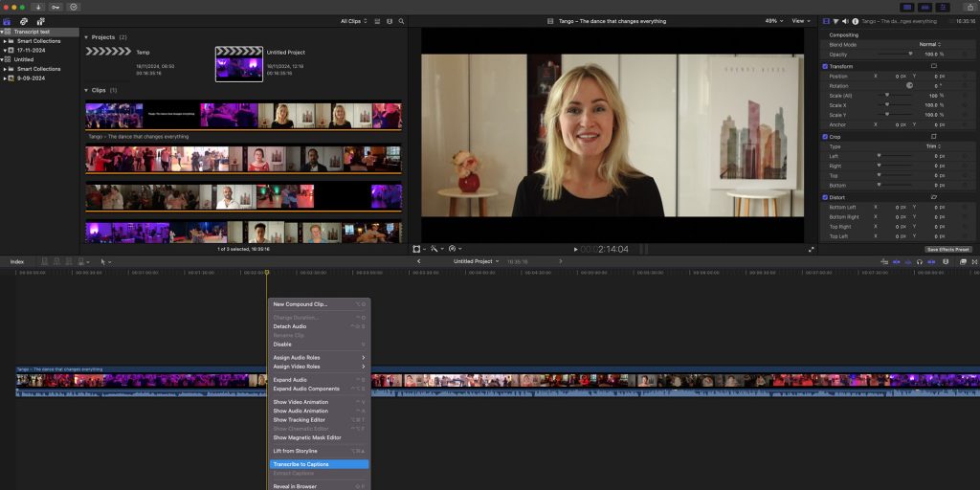Open the All Clips filter dropdown
Image resolution: width=980 pixels, height=490 pixels.
point(353,20)
